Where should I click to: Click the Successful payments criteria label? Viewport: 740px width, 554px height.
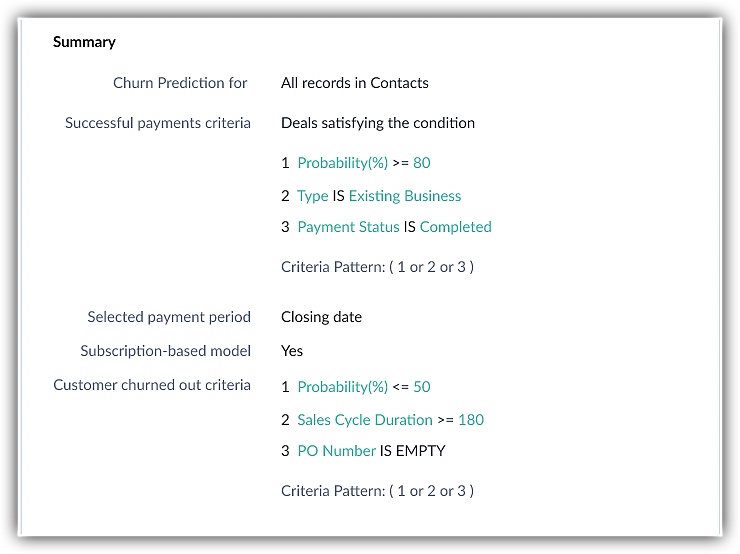click(158, 123)
